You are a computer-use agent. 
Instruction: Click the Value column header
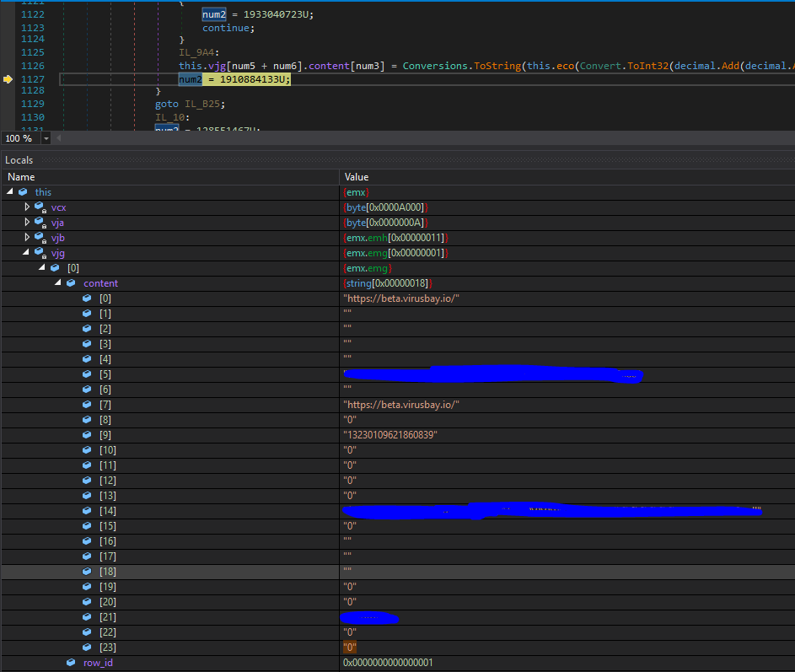pyautogui.click(x=357, y=177)
